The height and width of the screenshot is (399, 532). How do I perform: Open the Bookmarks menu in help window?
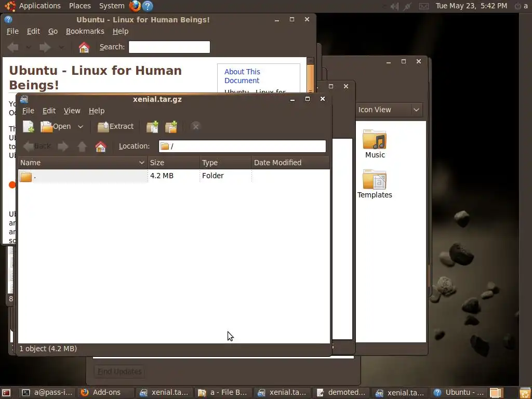(85, 31)
